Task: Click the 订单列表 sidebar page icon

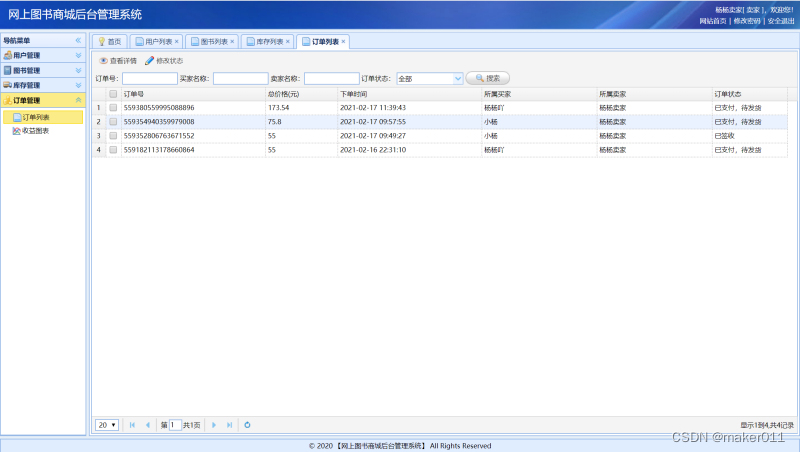Action: (x=17, y=117)
